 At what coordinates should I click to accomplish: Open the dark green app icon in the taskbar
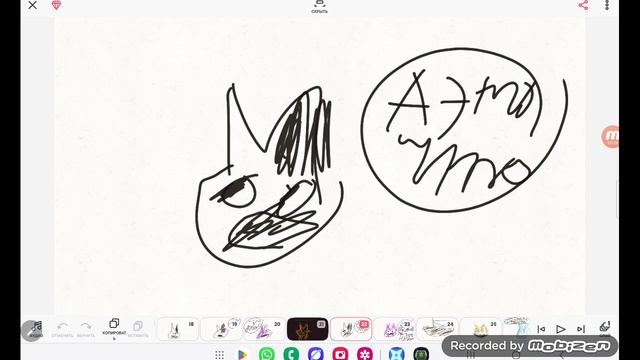421,353
